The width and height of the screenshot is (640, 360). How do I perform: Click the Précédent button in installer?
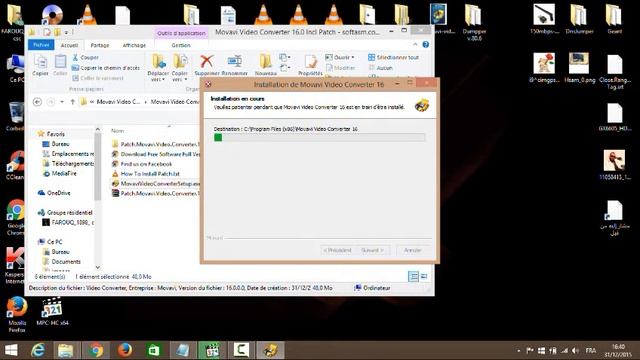[x=338, y=250]
